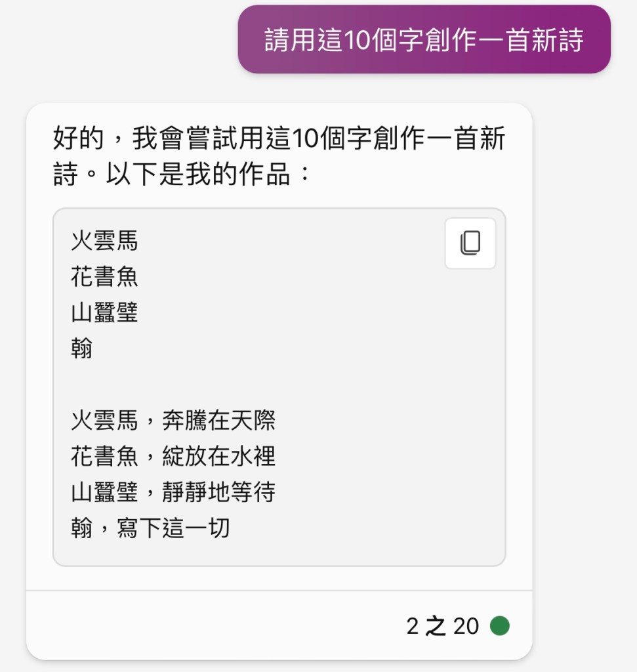Click the verse '花書魚，綻放在水裡'

pyautogui.click(x=173, y=456)
